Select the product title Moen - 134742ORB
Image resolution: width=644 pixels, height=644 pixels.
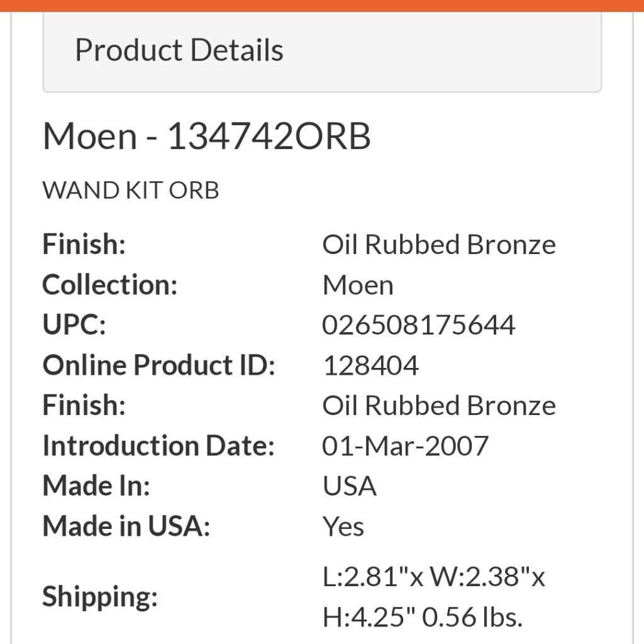(x=208, y=135)
